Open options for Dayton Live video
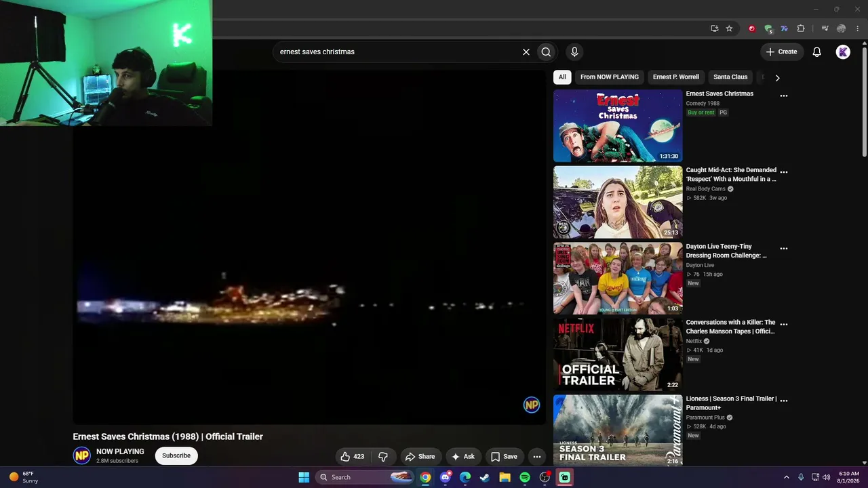The width and height of the screenshot is (868, 488). pos(784,249)
